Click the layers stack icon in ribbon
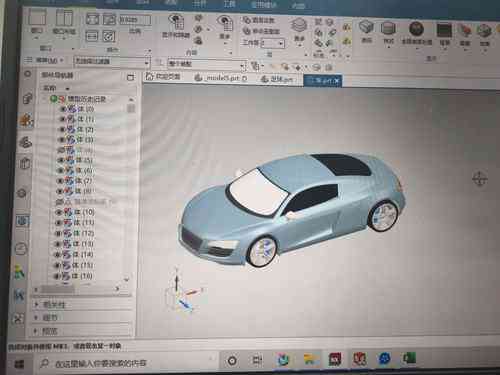This screenshot has width=500, height=375. coord(299,25)
